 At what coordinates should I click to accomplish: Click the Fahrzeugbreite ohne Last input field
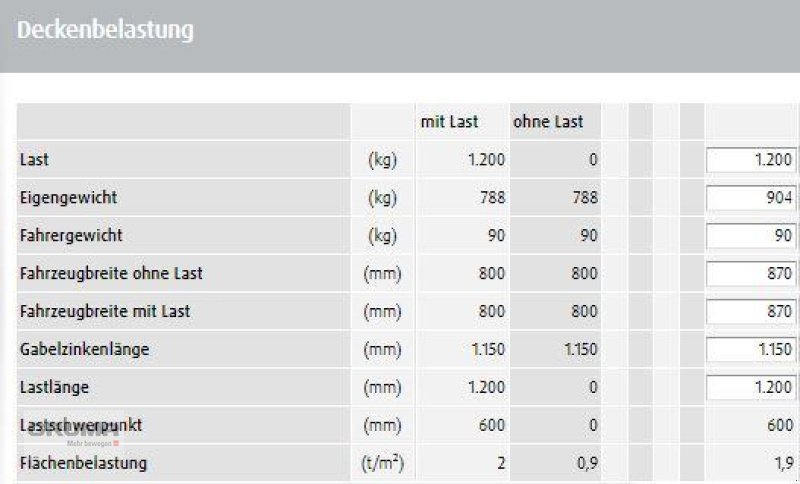pos(751,274)
